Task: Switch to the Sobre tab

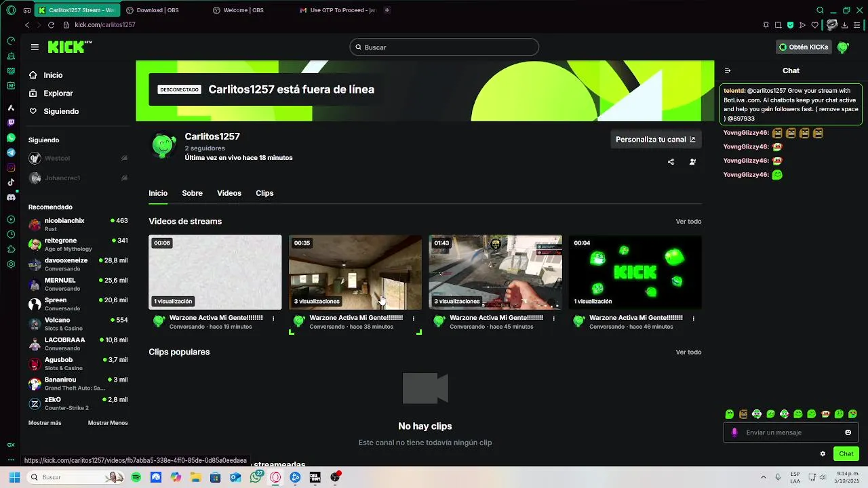Action: pyautogui.click(x=192, y=193)
